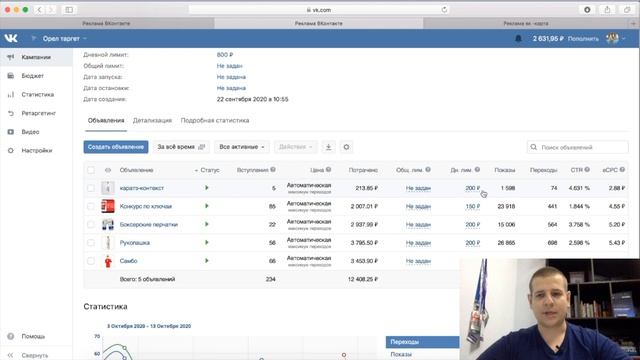The height and width of the screenshot is (360, 640).
Task: Open the Настройки sidebar section
Action: (x=36, y=151)
